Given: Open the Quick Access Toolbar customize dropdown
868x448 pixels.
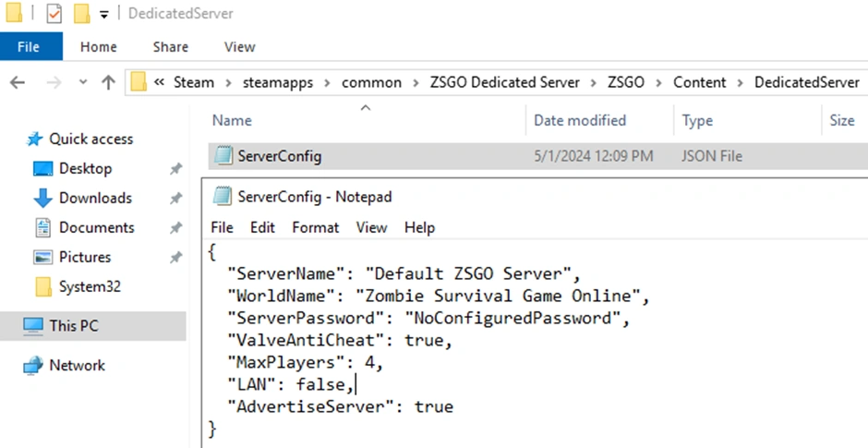Looking at the screenshot, I should [x=103, y=14].
